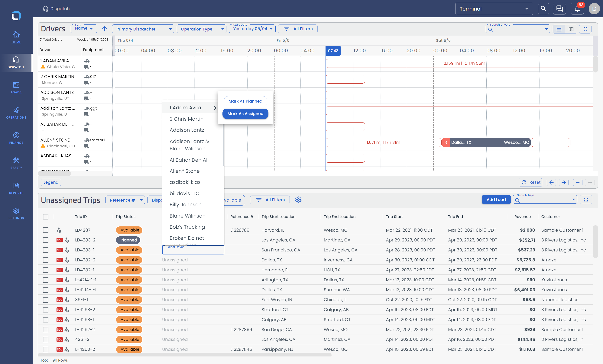The image size is (603, 364).
Task: Expand Drivers panel to fullscreen
Action: (x=585, y=29)
